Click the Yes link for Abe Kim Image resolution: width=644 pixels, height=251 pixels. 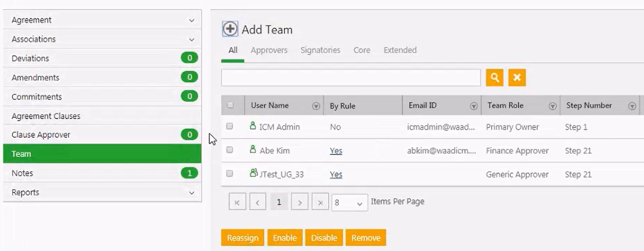click(x=336, y=150)
